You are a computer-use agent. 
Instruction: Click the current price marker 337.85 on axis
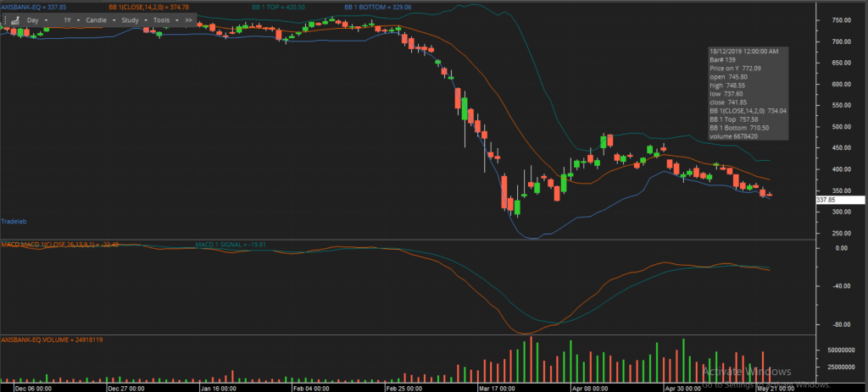click(840, 201)
